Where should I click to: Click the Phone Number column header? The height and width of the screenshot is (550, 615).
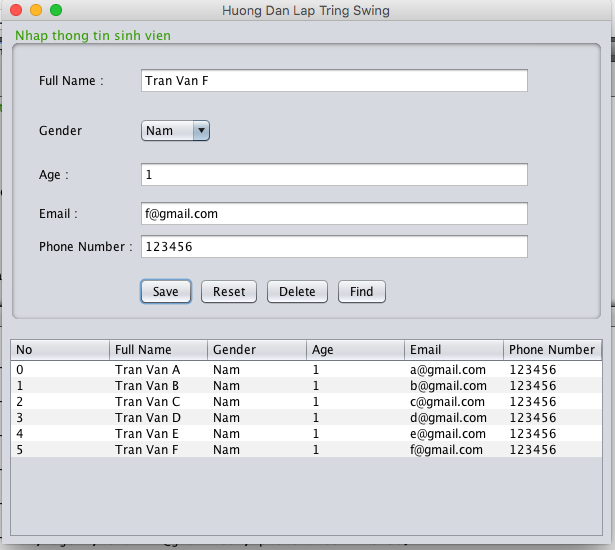pos(552,350)
